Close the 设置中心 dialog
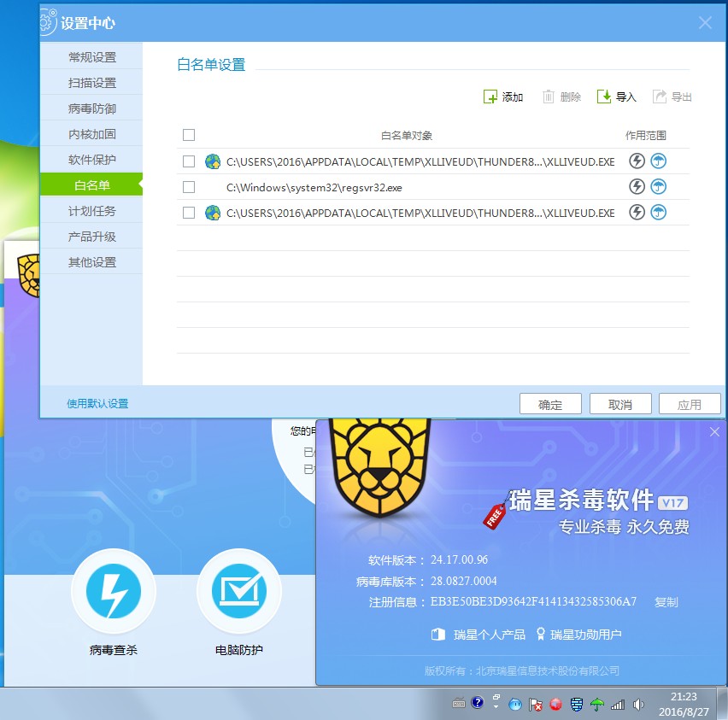The height and width of the screenshot is (720, 728). tap(705, 22)
